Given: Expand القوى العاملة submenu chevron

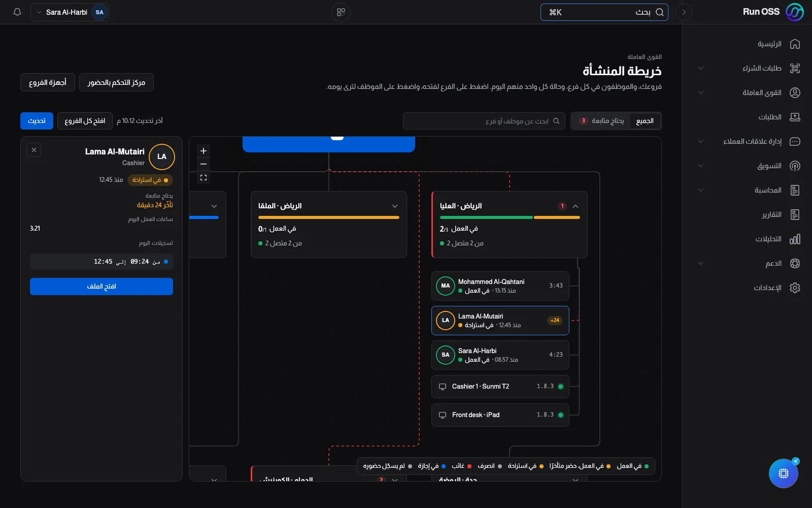Looking at the screenshot, I should pos(701,93).
